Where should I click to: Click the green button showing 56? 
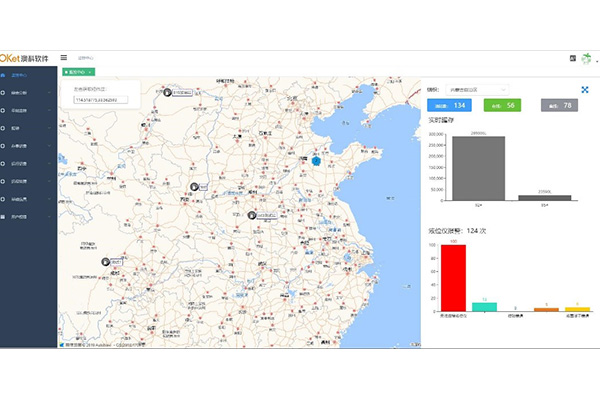tap(501, 105)
